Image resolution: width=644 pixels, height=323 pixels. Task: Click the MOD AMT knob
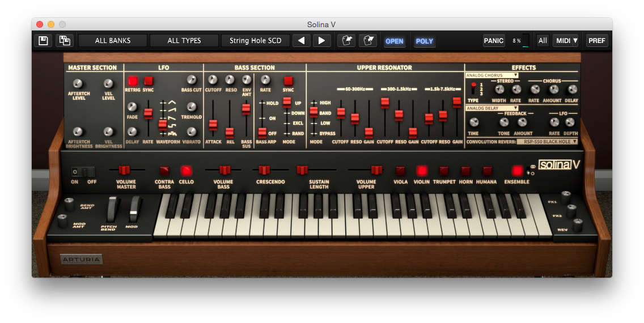(x=62, y=220)
